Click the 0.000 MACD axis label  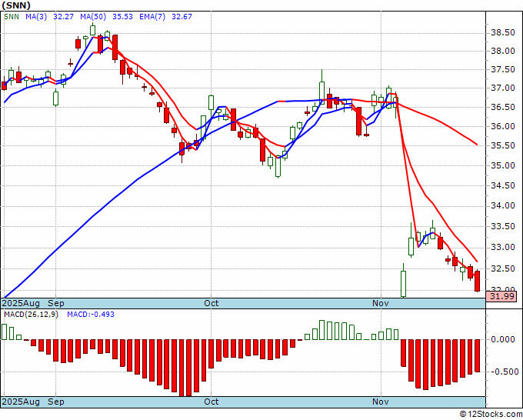point(503,339)
